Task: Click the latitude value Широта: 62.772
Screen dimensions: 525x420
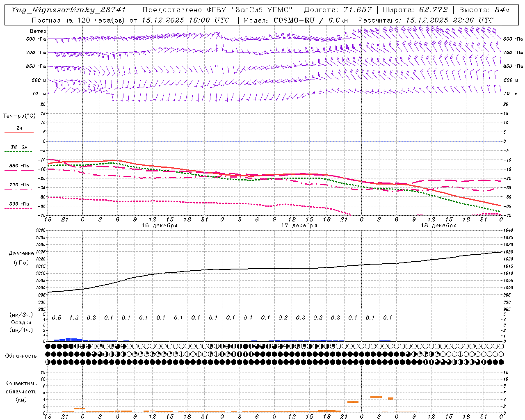Action: pos(415,10)
